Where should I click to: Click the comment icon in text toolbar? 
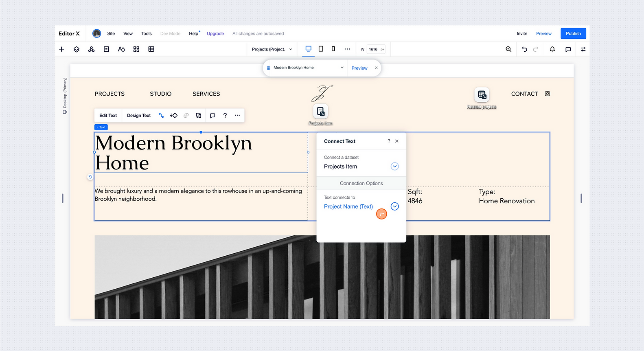coord(212,116)
